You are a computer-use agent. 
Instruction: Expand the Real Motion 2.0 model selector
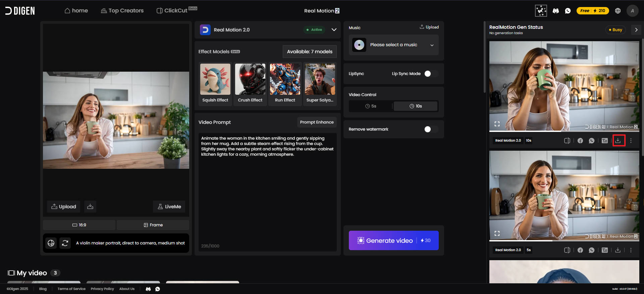coord(334,30)
